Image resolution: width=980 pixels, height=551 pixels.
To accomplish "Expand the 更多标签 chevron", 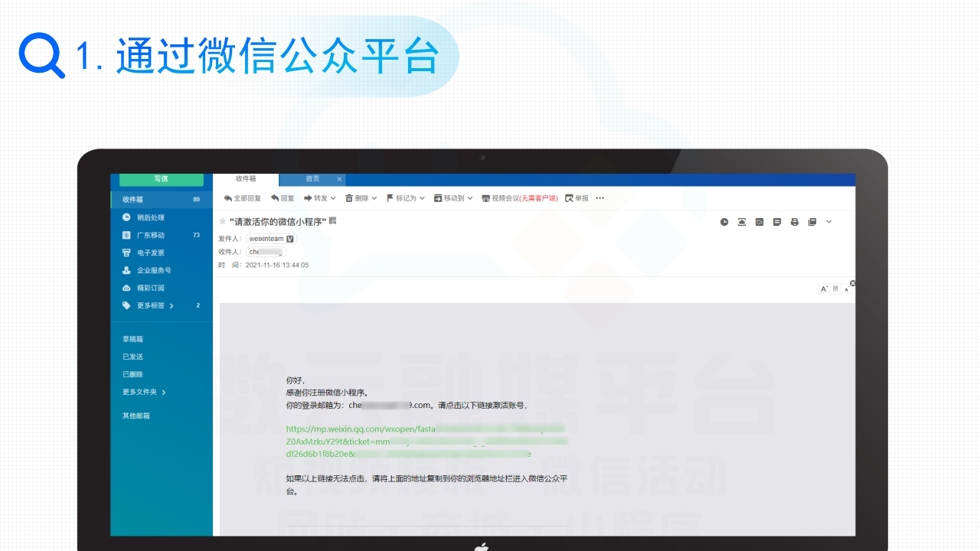I will tap(171, 306).
